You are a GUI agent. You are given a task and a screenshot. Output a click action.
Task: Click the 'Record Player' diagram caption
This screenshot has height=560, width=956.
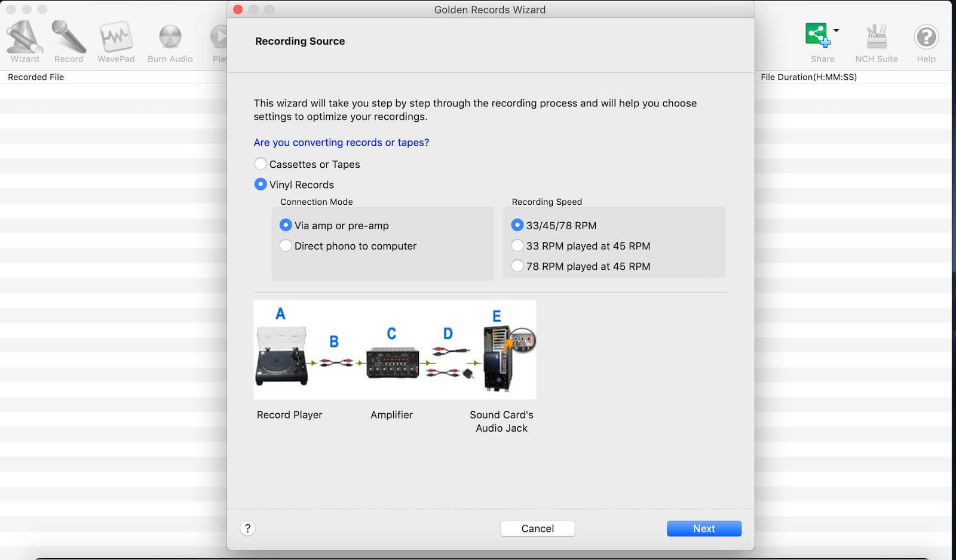pyautogui.click(x=290, y=415)
